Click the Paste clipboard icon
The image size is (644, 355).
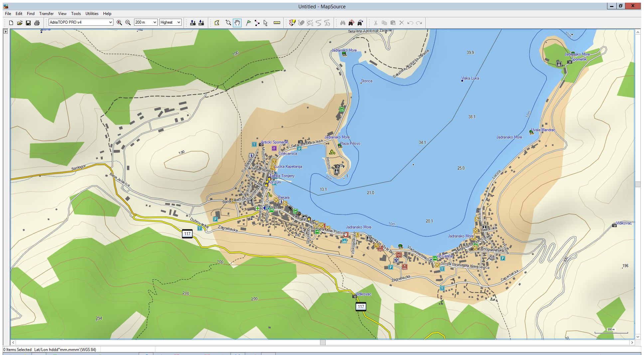point(393,23)
